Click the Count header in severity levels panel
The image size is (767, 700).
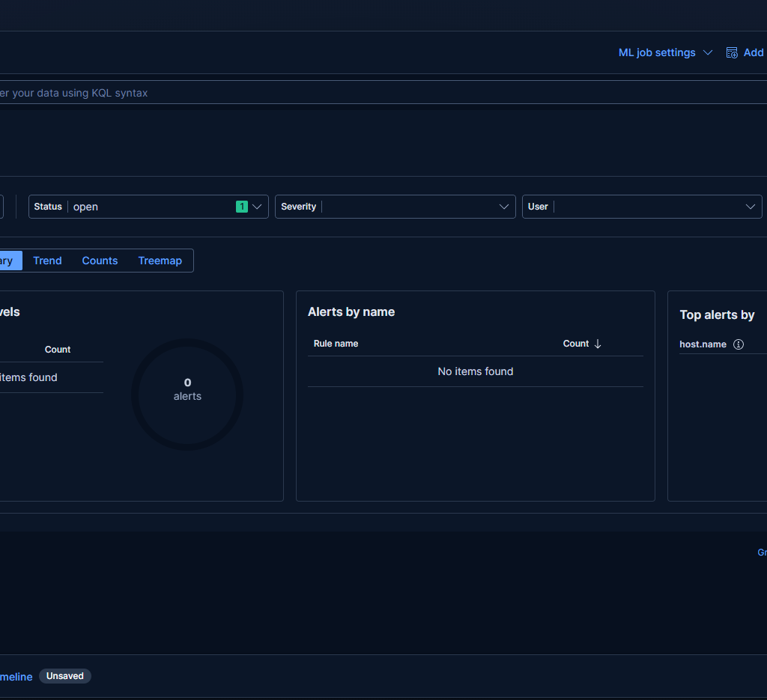tap(58, 350)
